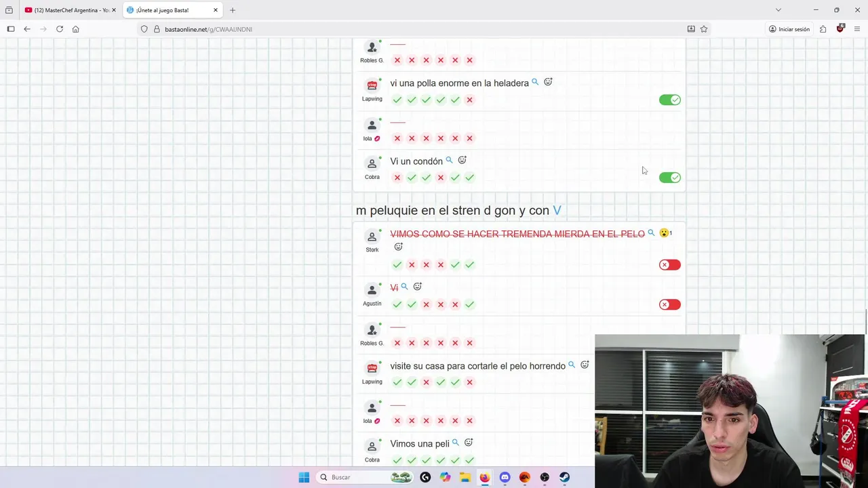Open Discord from the taskbar

(x=505, y=477)
